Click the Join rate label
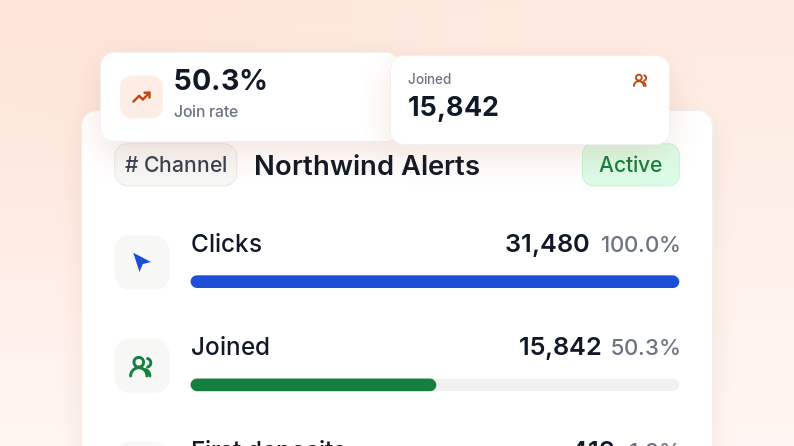 coord(206,111)
